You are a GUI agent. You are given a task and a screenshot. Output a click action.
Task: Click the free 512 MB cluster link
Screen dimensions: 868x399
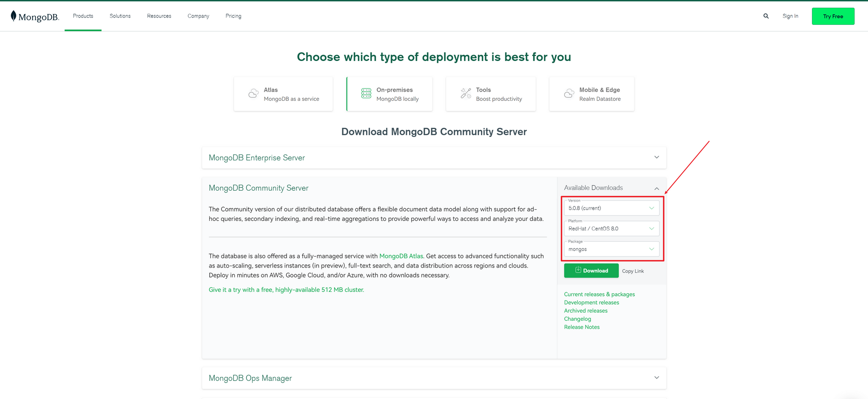tap(286, 290)
